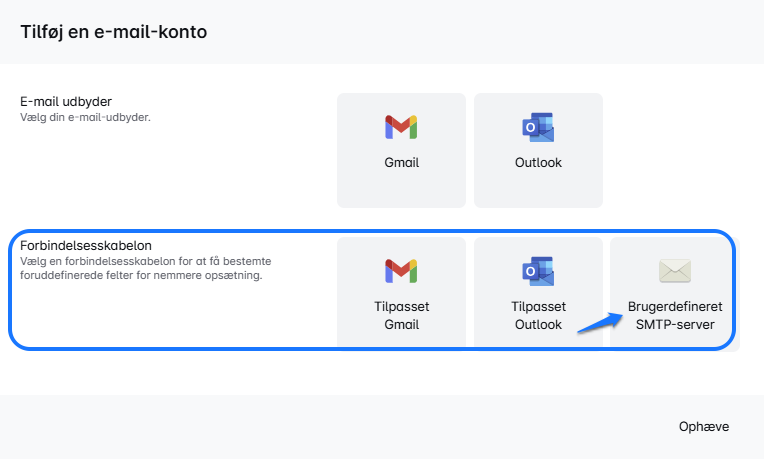Select the Outlook icon above Tilpasset Outlook
Image resolution: width=764 pixels, height=459 pixels.
[x=538, y=271]
